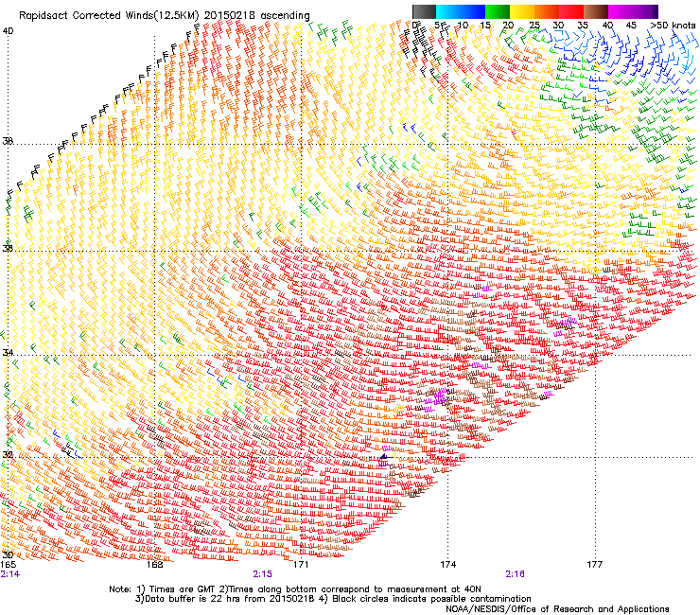The image size is (700, 615).
Task: Click the dark purple wind barb near 32N
Action: (x=386, y=457)
